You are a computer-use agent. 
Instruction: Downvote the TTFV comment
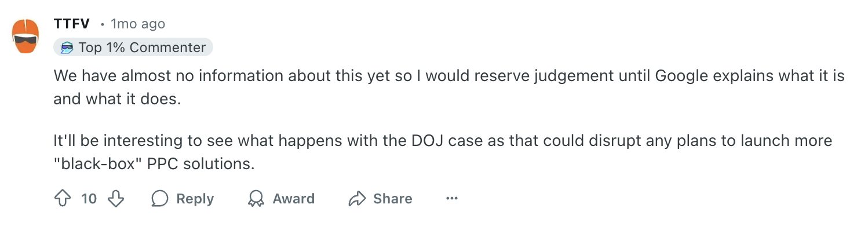pyautogui.click(x=116, y=199)
